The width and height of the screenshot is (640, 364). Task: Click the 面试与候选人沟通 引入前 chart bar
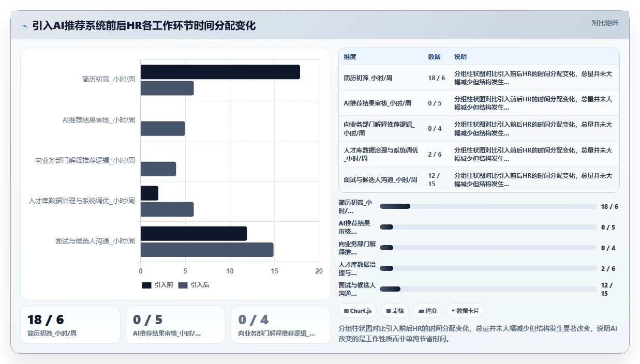coord(194,234)
